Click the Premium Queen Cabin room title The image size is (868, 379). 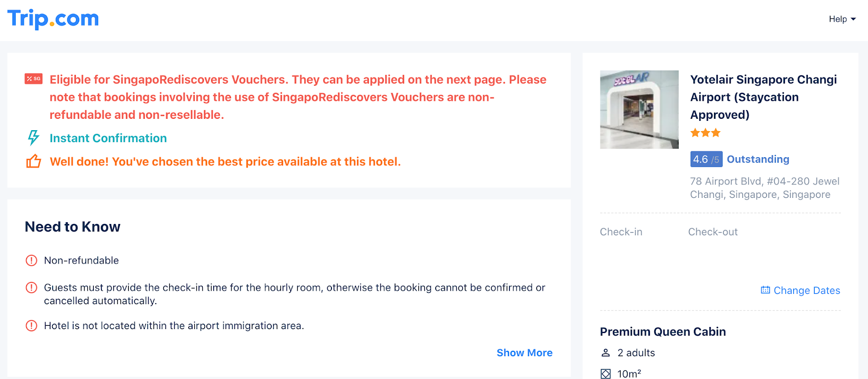662,332
